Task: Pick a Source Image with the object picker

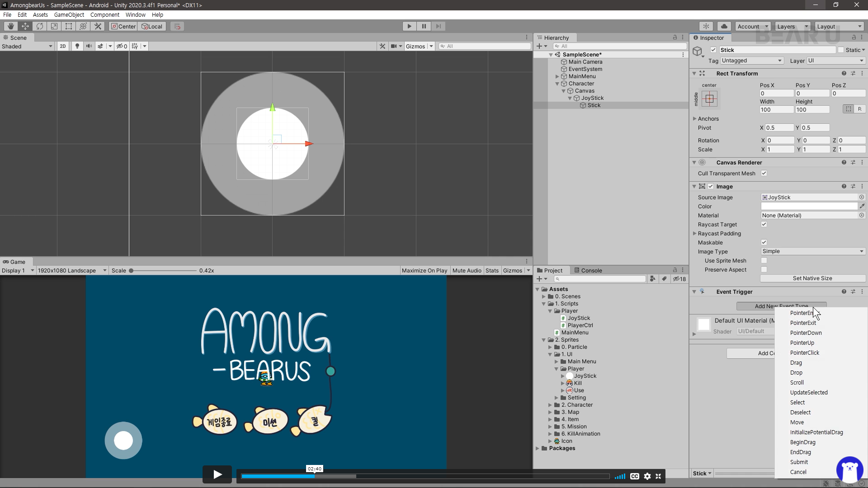Action: point(862,197)
